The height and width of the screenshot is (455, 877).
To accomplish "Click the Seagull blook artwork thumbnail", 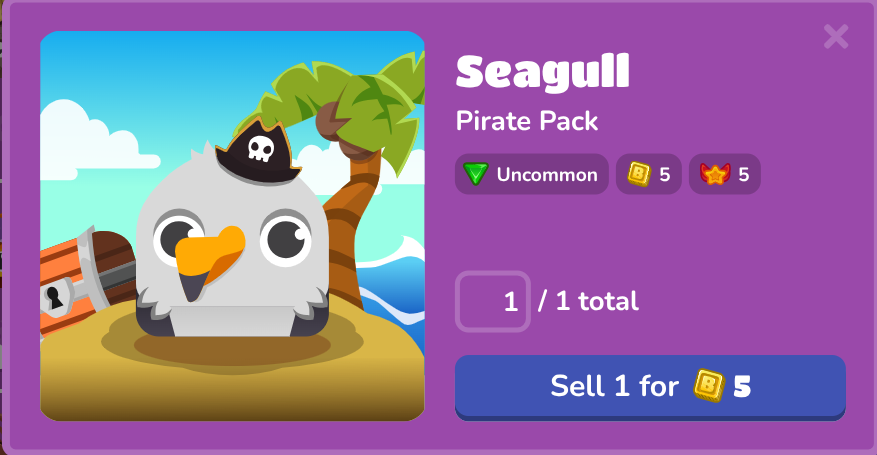I will pos(232,226).
